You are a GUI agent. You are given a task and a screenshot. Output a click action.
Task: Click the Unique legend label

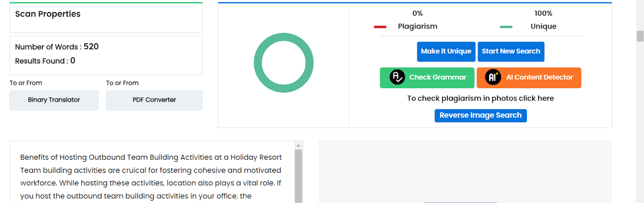tap(543, 27)
